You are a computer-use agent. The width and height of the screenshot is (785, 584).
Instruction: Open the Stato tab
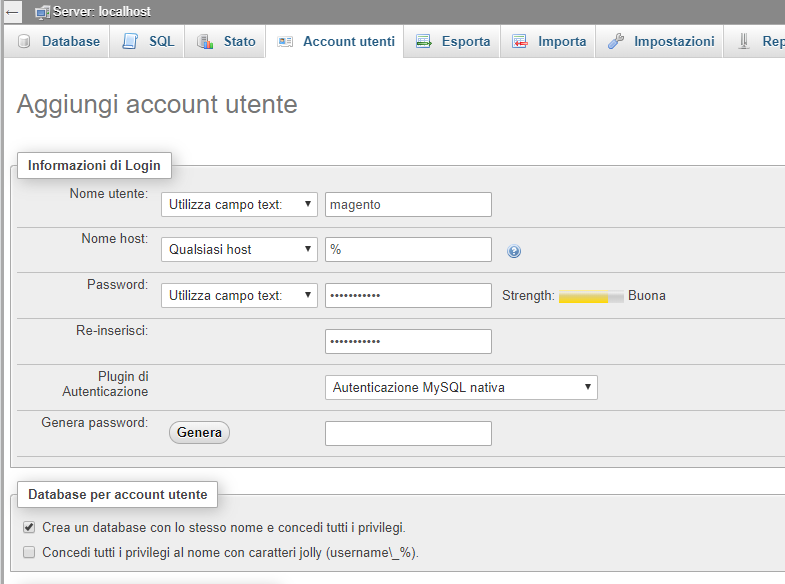coord(225,42)
